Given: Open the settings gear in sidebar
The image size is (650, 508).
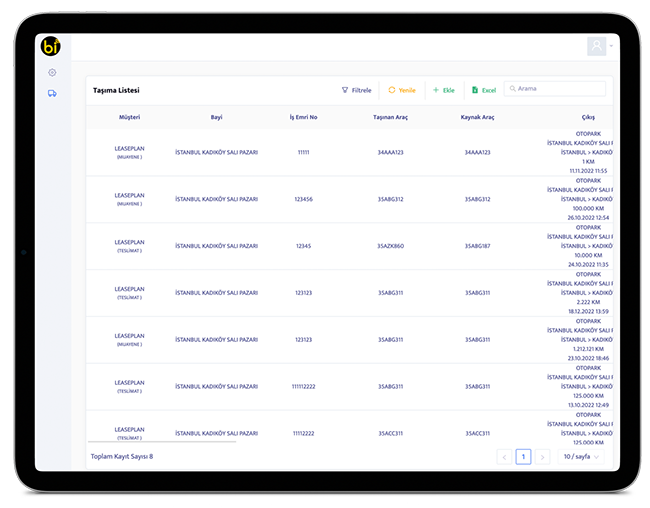Looking at the screenshot, I should coord(52,73).
